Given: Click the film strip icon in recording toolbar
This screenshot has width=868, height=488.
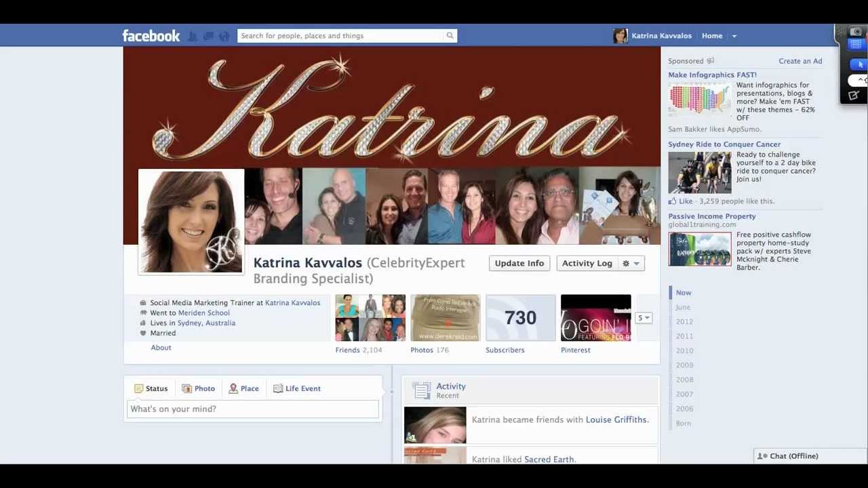Looking at the screenshot, I should [x=856, y=45].
